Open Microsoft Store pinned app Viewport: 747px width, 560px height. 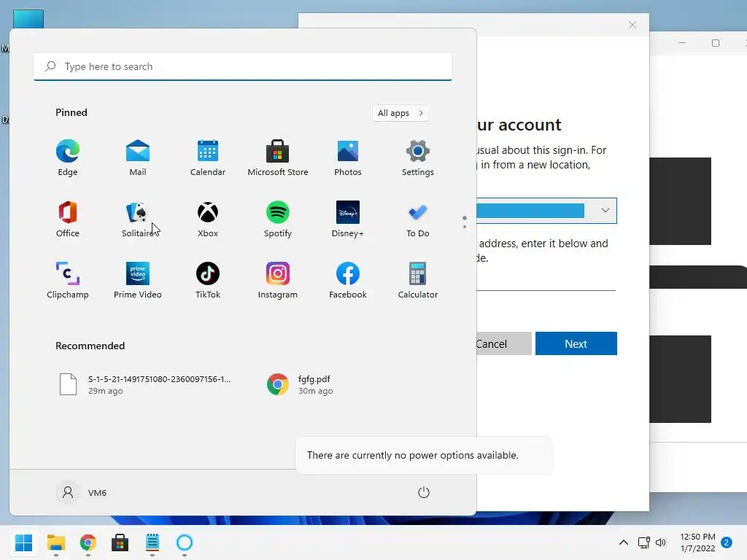click(x=278, y=157)
